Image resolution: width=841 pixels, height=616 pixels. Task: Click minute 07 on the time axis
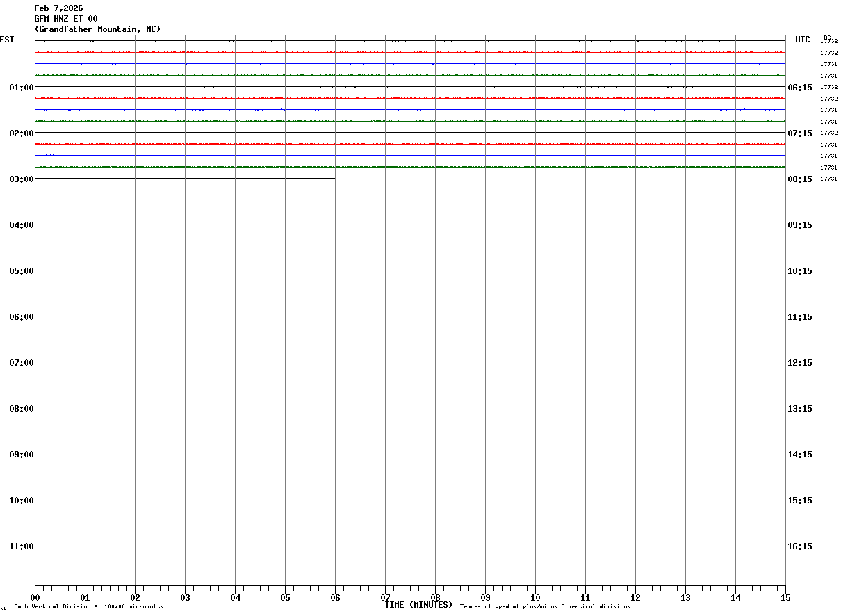tap(385, 597)
